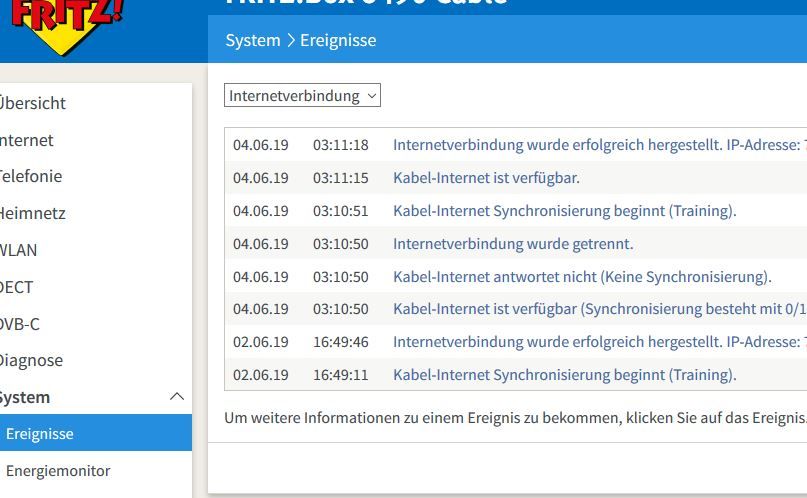The image size is (807, 498).
Task: Open Energiemonitor submenu item
Action: tap(58, 471)
